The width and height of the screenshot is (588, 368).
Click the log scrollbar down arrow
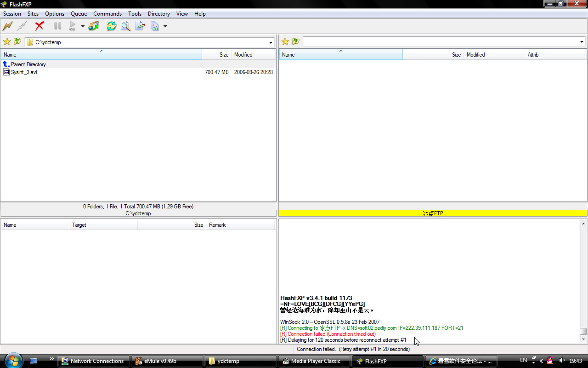click(583, 339)
